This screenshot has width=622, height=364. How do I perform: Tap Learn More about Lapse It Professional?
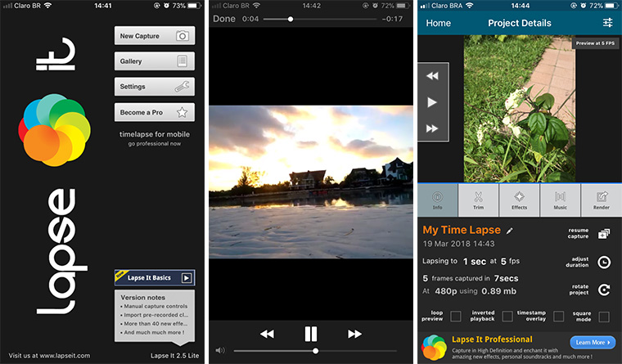pyautogui.click(x=593, y=342)
